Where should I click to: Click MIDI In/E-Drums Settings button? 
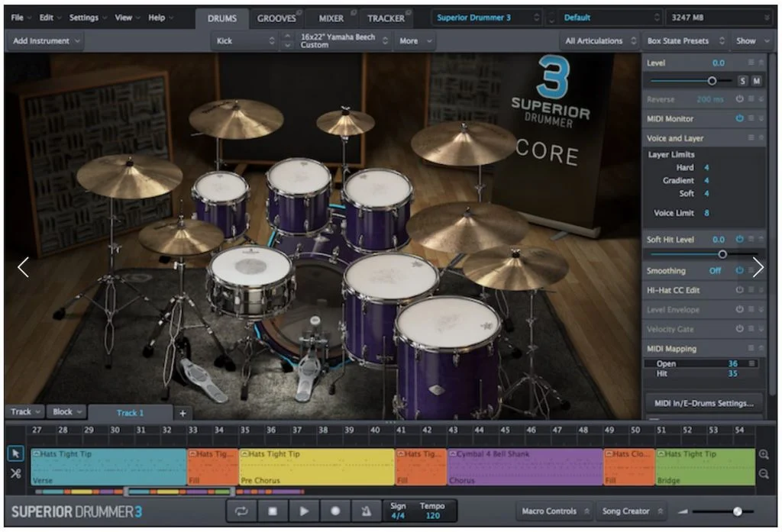pos(703,403)
